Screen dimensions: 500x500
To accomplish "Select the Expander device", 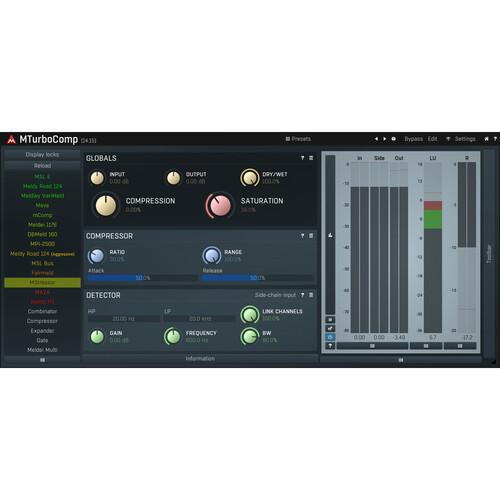I will pyautogui.click(x=42, y=331).
